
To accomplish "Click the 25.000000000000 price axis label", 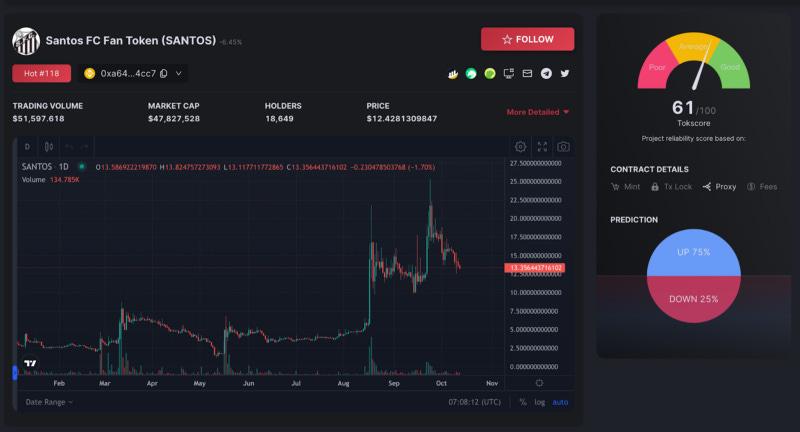I will pyautogui.click(x=535, y=182).
